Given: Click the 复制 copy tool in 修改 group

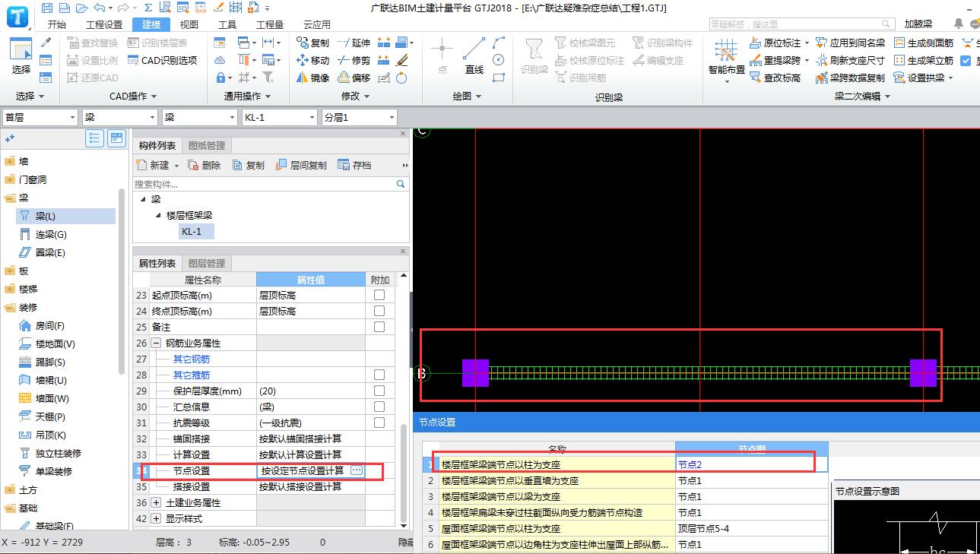Looking at the screenshot, I should (313, 43).
